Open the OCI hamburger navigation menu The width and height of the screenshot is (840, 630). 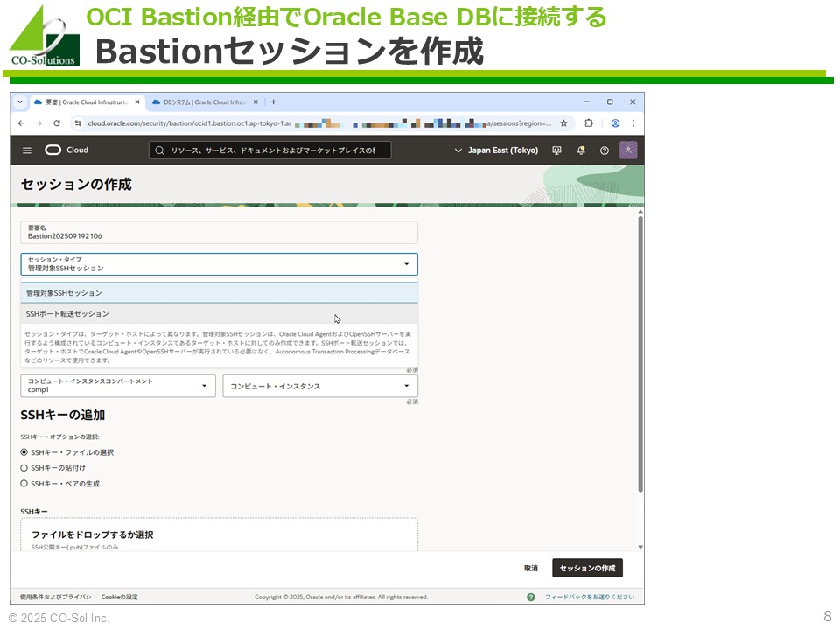[x=27, y=150]
